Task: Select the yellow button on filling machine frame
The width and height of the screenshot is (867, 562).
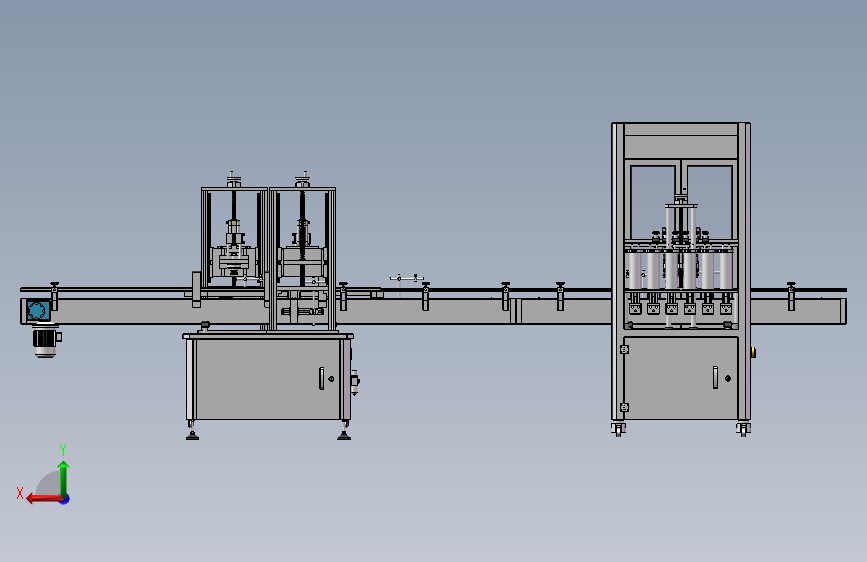Action: click(x=753, y=352)
